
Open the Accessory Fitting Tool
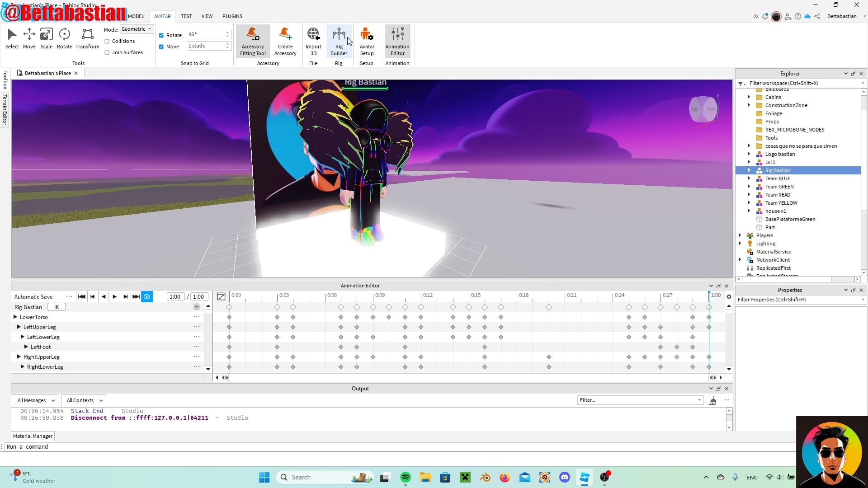253,41
